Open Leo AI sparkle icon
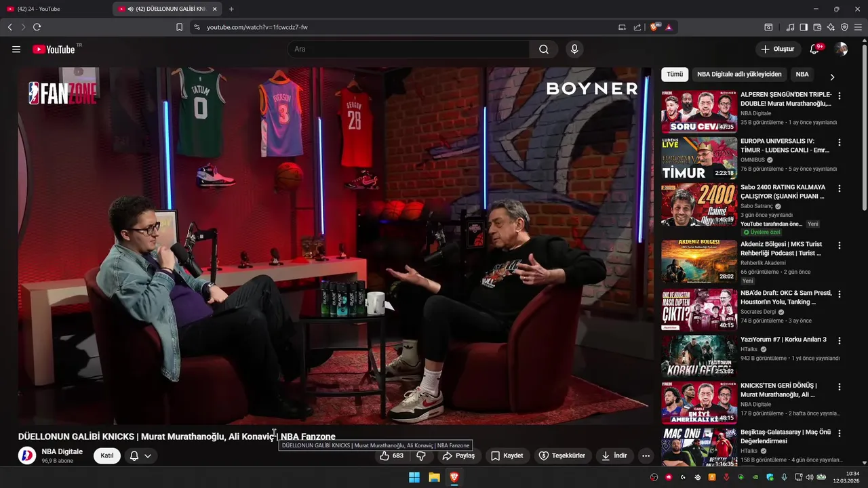Image resolution: width=868 pixels, height=488 pixels. [831, 27]
